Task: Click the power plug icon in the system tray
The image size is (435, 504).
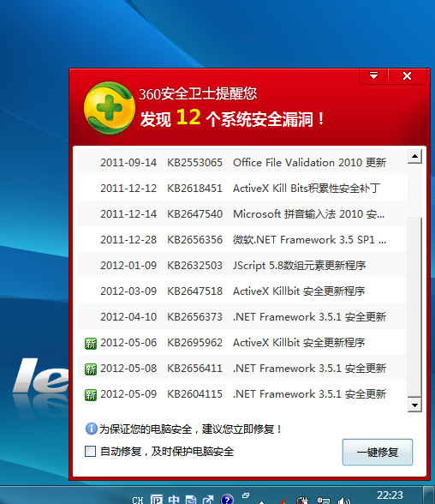Action: pos(302,501)
